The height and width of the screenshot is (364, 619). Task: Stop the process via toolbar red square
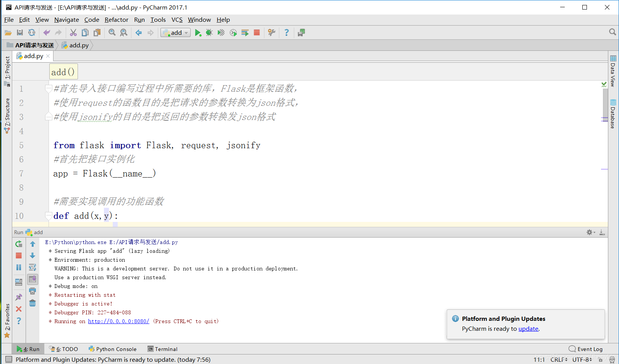[x=257, y=33]
